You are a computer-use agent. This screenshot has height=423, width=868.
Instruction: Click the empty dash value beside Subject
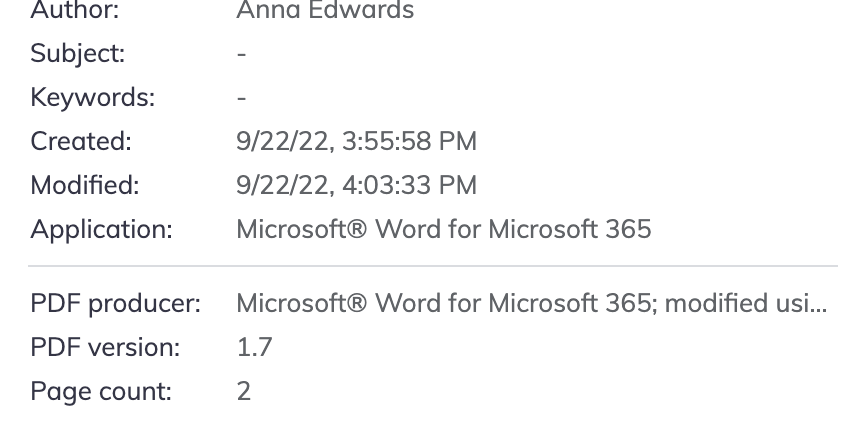click(241, 55)
